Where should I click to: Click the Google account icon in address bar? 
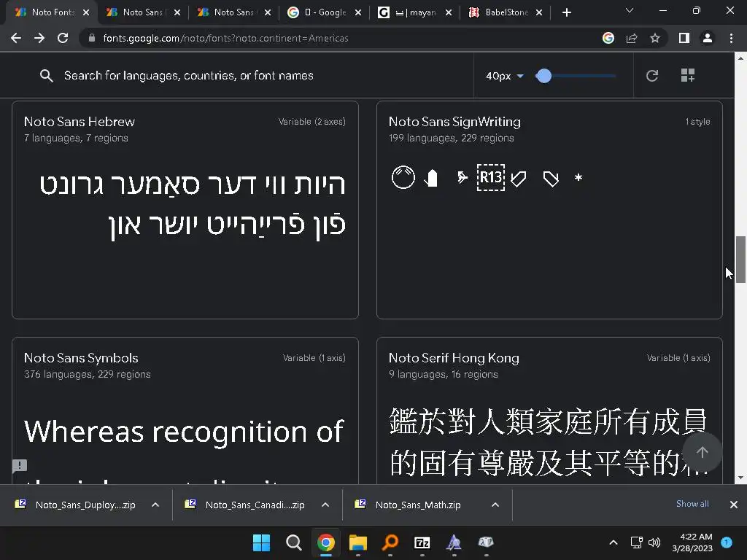tap(608, 38)
